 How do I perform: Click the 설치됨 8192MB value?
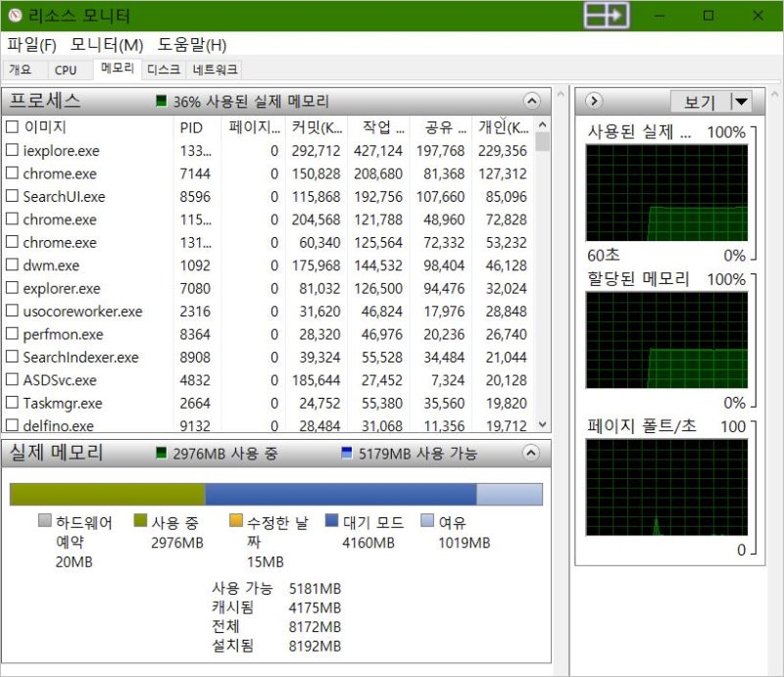pos(315,646)
